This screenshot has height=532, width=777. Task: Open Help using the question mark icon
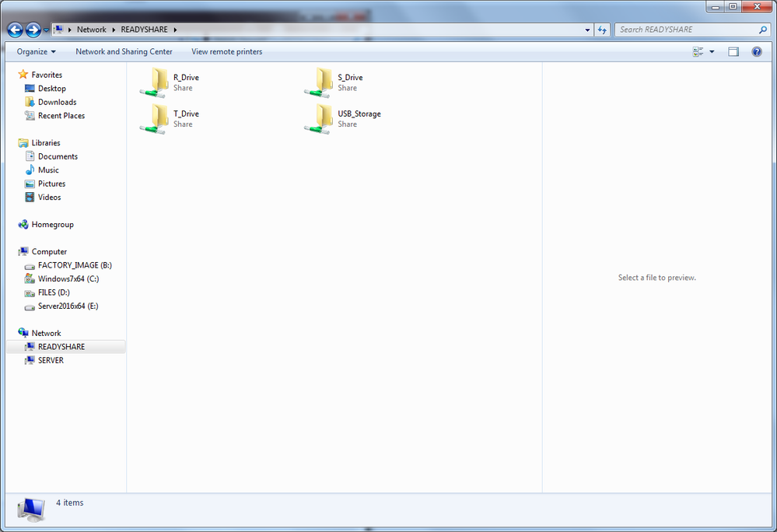point(756,51)
